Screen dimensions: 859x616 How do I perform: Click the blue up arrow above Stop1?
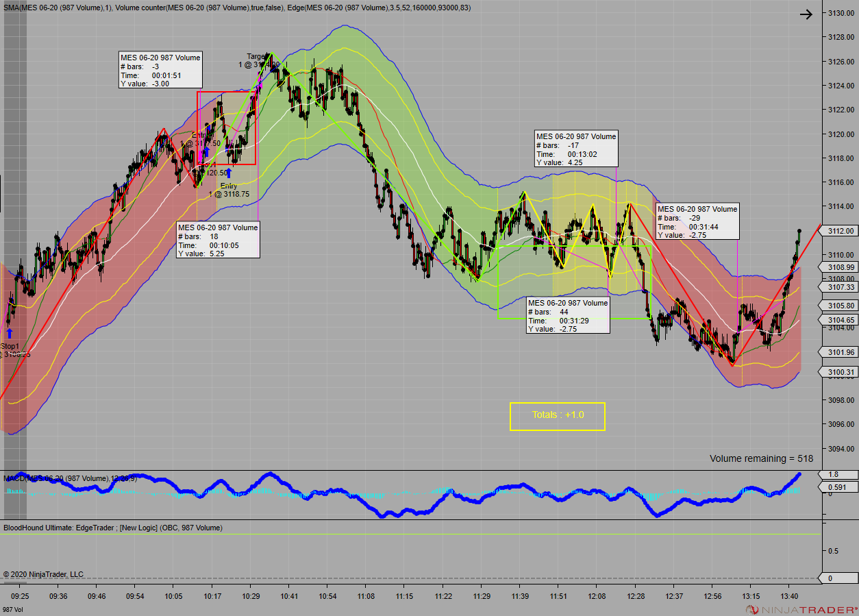click(10, 334)
